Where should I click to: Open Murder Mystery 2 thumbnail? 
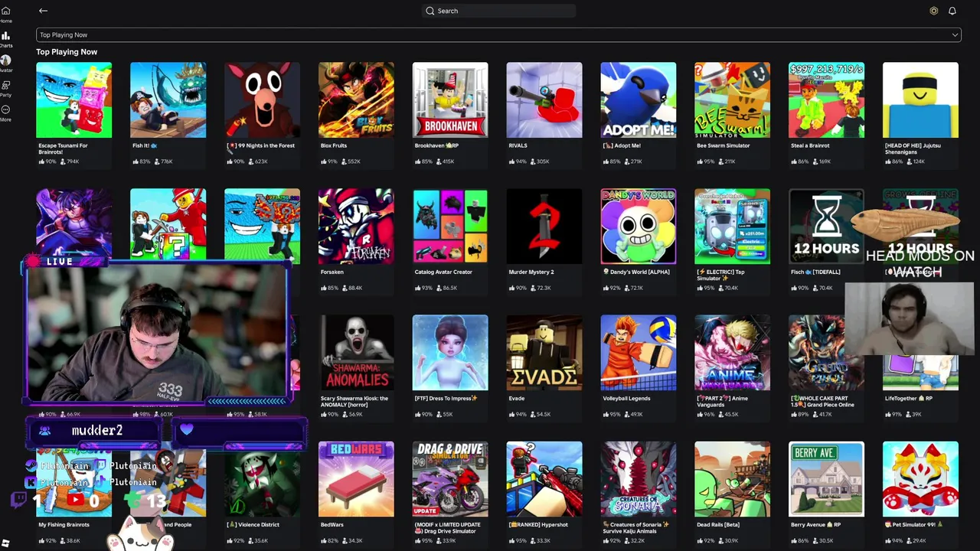click(x=544, y=226)
